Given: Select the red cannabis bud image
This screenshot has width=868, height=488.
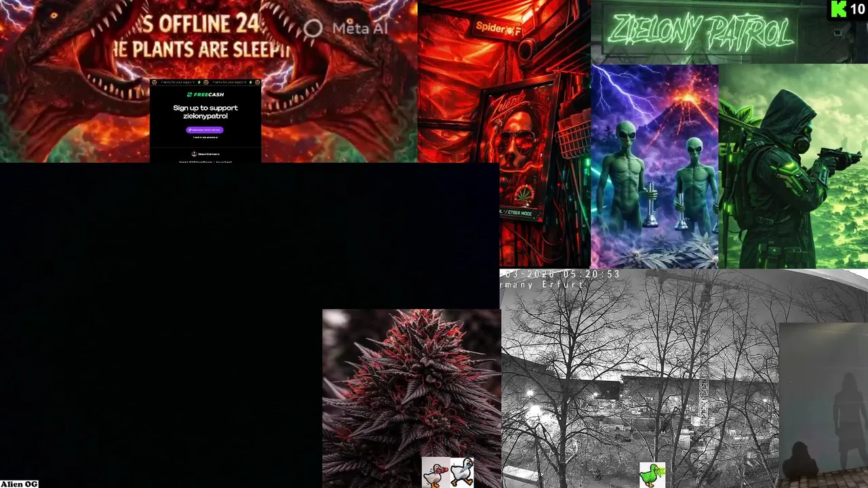Looking at the screenshot, I should (412, 399).
